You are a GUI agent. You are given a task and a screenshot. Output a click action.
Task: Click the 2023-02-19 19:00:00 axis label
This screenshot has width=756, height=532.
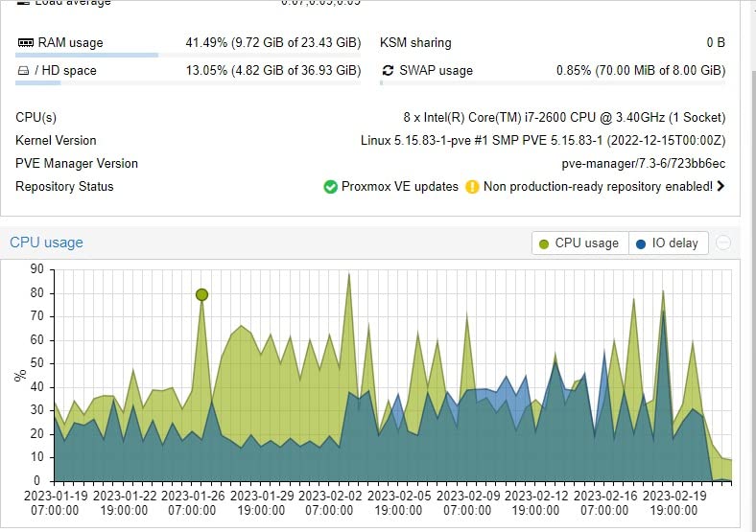coord(674,503)
